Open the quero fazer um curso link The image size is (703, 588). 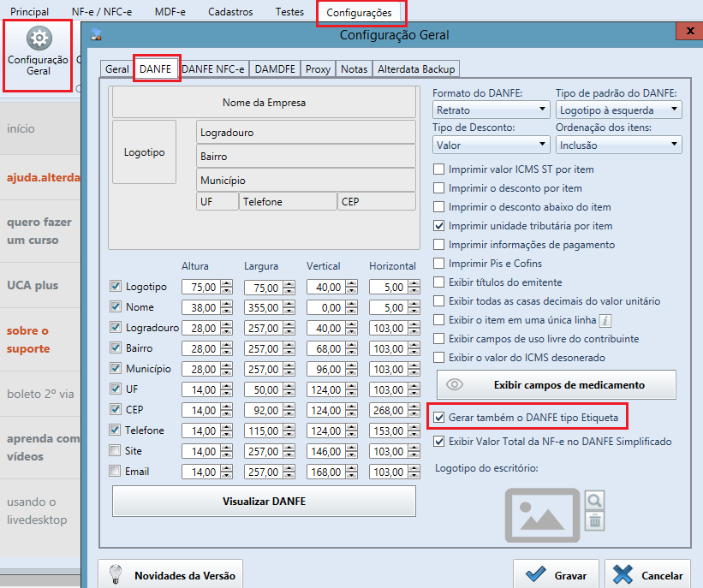[39, 231]
